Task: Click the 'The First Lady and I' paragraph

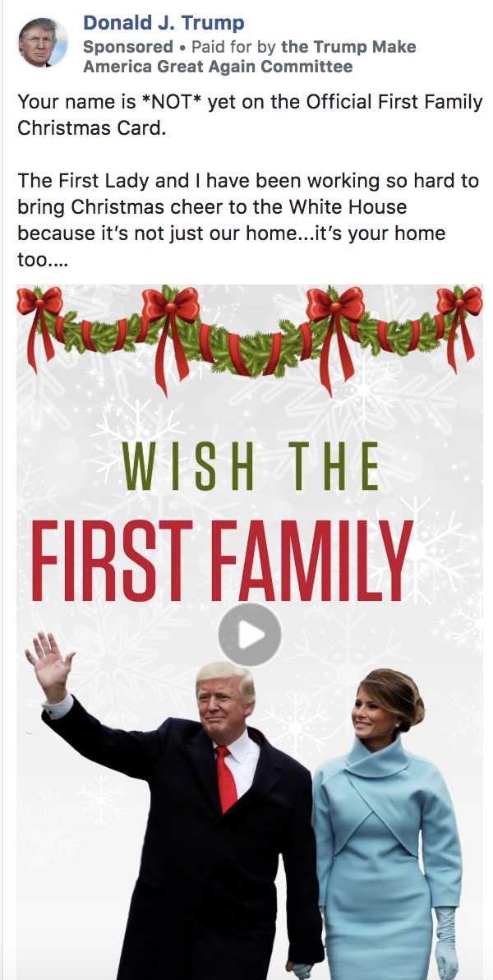Action: coord(249,220)
